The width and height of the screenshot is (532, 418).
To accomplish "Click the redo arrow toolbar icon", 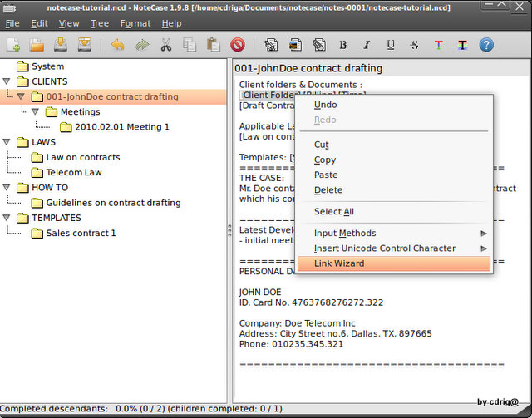I will pos(142,45).
